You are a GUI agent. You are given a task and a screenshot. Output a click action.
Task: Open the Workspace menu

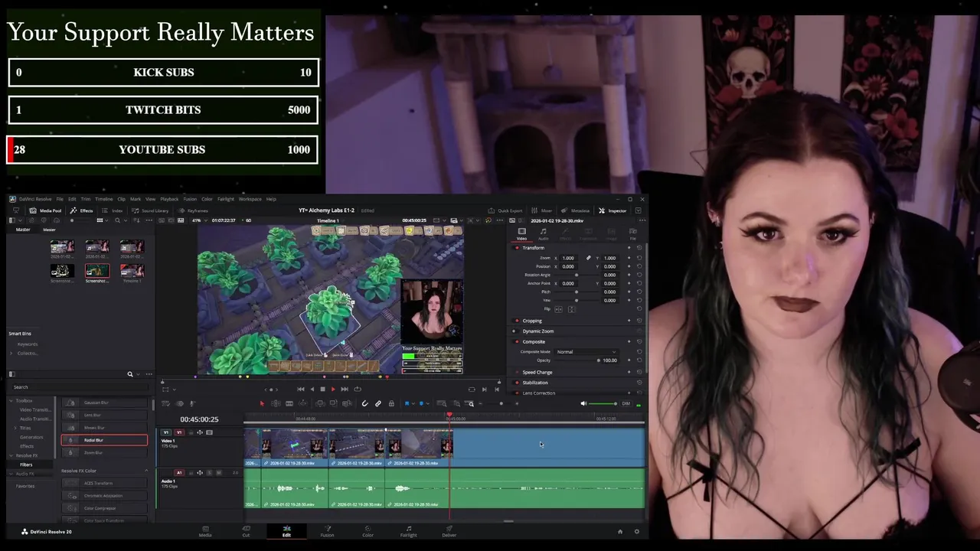[x=250, y=199]
